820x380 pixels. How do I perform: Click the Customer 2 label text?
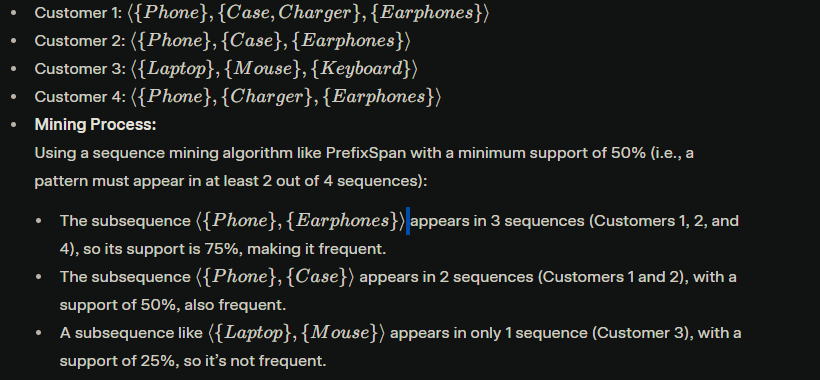click(79, 41)
